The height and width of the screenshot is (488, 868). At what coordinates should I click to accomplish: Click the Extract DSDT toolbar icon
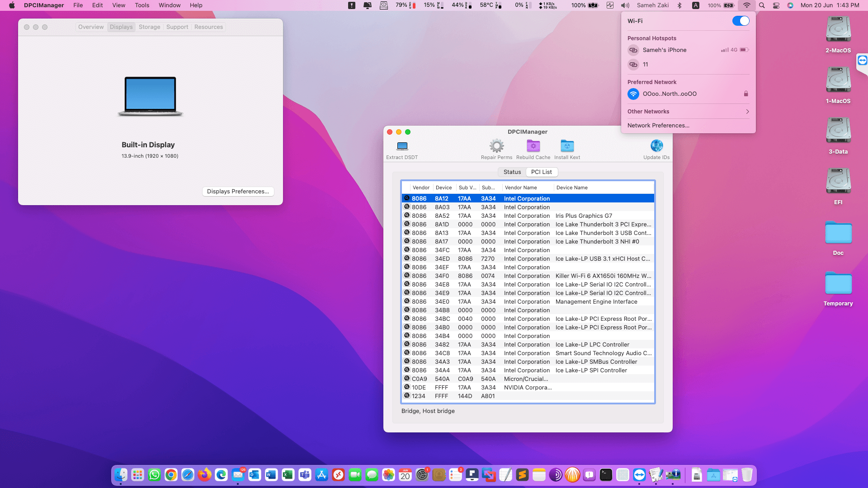(x=402, y=146)
